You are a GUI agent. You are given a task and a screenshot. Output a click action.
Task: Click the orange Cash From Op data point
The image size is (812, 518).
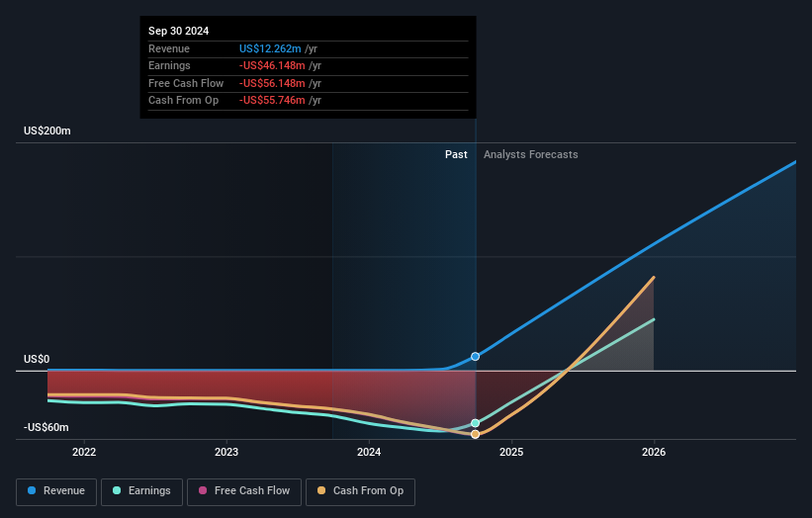pyautogui.click(x=475, y=434)
